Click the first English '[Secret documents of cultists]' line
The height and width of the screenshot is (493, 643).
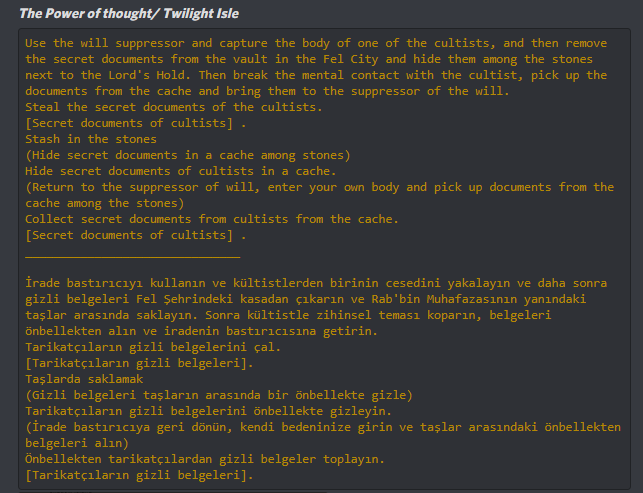(135, 123)
